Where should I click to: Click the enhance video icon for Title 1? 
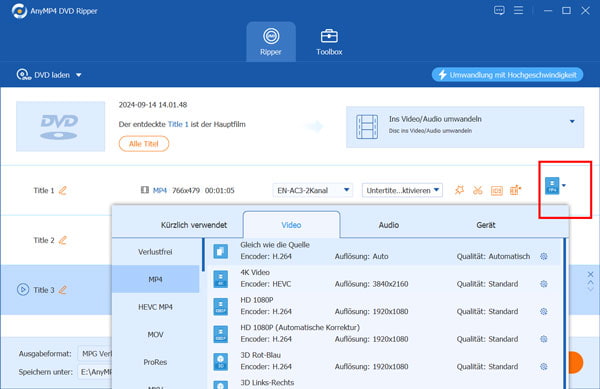(x=515, y=190)
